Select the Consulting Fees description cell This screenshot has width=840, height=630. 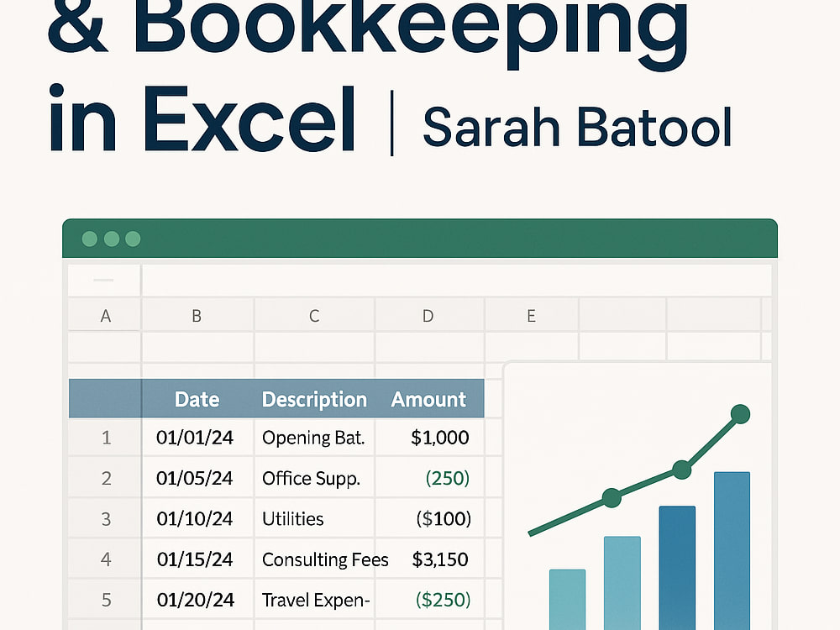click(x=314, y=559)
